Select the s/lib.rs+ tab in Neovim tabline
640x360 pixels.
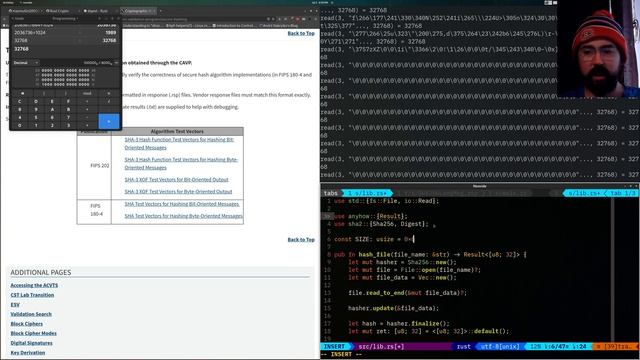pyautogui.click(x=367, y=193)
